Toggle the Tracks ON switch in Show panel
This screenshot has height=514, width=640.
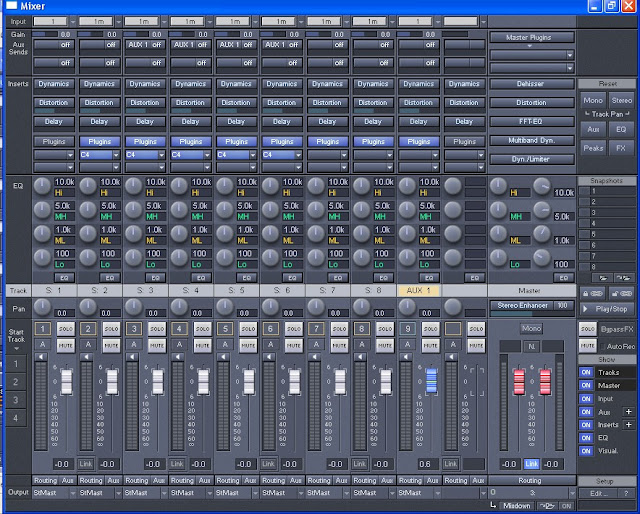coord(586,372)
